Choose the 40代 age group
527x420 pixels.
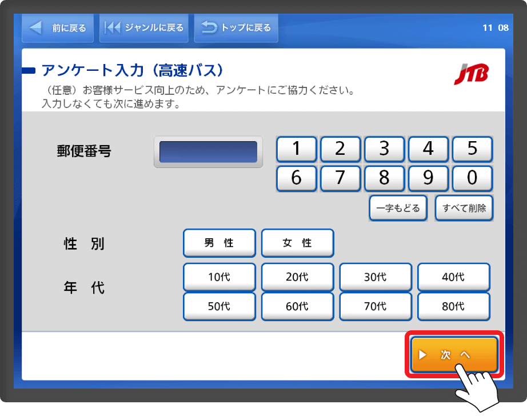click(453, 277)
